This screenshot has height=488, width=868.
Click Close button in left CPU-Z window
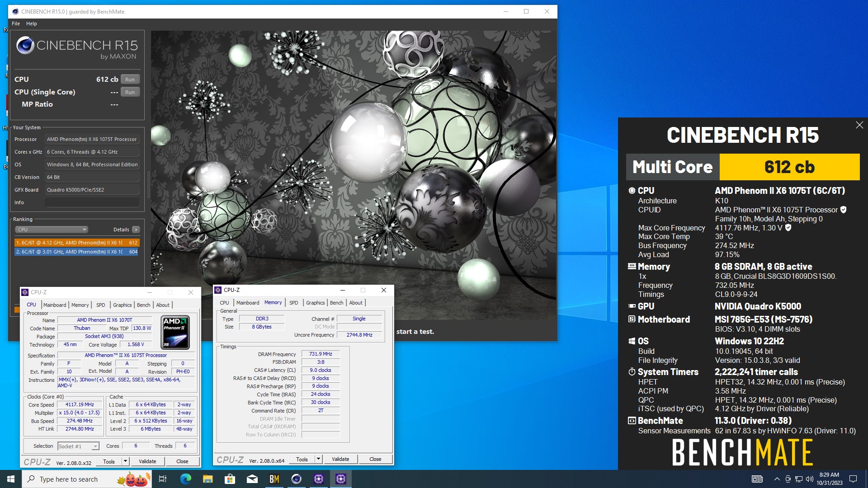coord(182,462)
